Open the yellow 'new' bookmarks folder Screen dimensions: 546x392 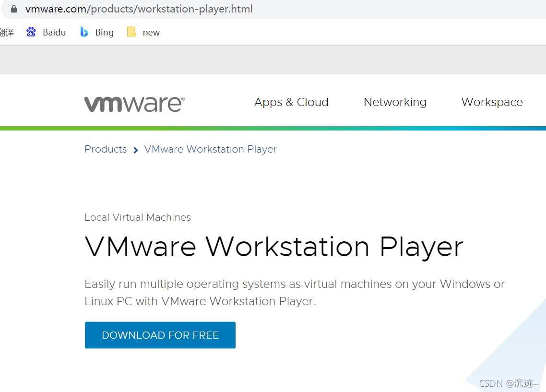131,32
